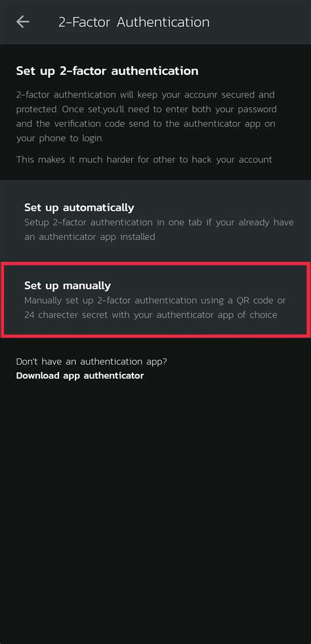Open the Download app authenticator link
The width and height of the screenshot is (311, 644).
coord(80,375)
